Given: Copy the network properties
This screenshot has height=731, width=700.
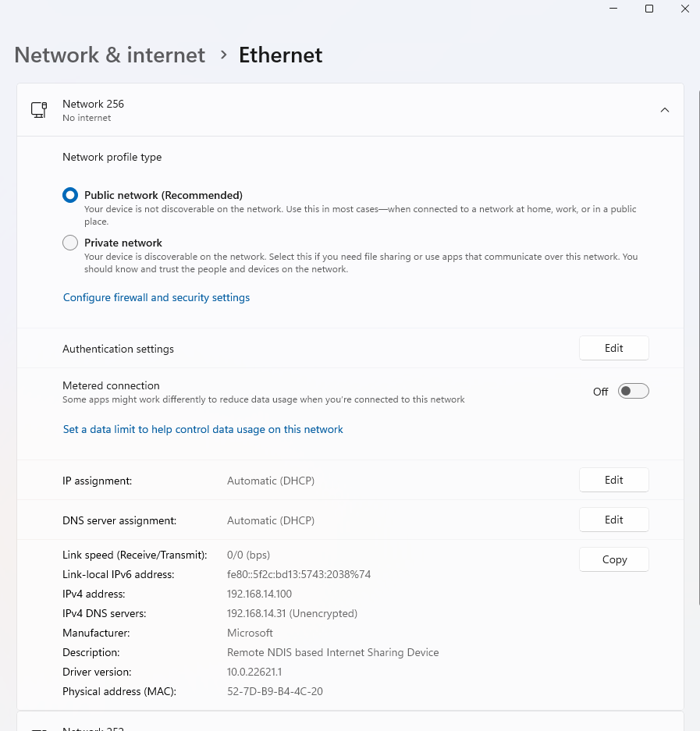Looking at the screenshot, I should pyautogui.click(x=613, y=559).
